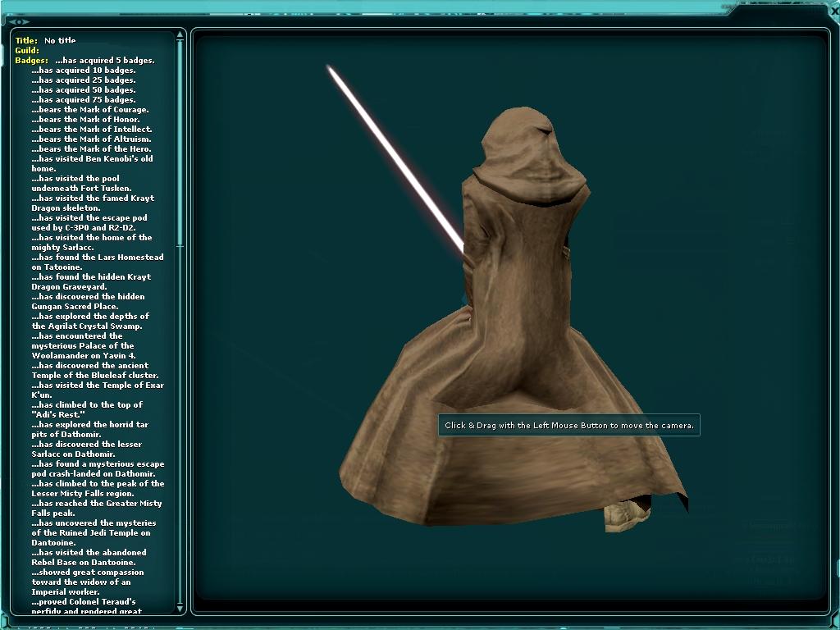The width and height of the screenshot is (840, 630).
Task: Select the home of the mighty Sarlacc badge
Action: pos(92,242)
